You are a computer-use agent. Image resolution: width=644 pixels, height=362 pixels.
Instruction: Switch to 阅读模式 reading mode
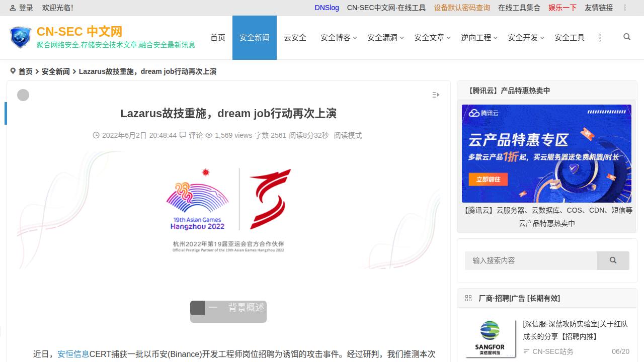(348, 135)
